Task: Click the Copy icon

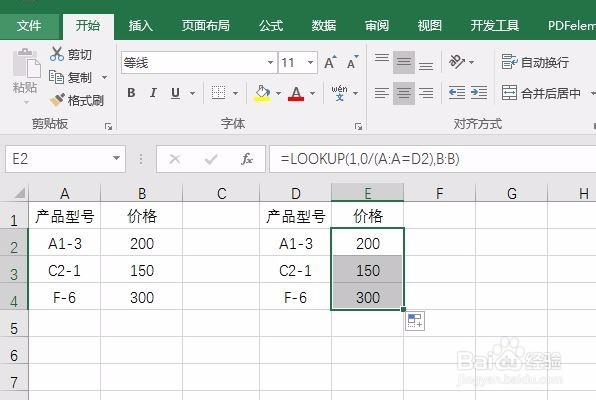Action: [x=56, y=77]
